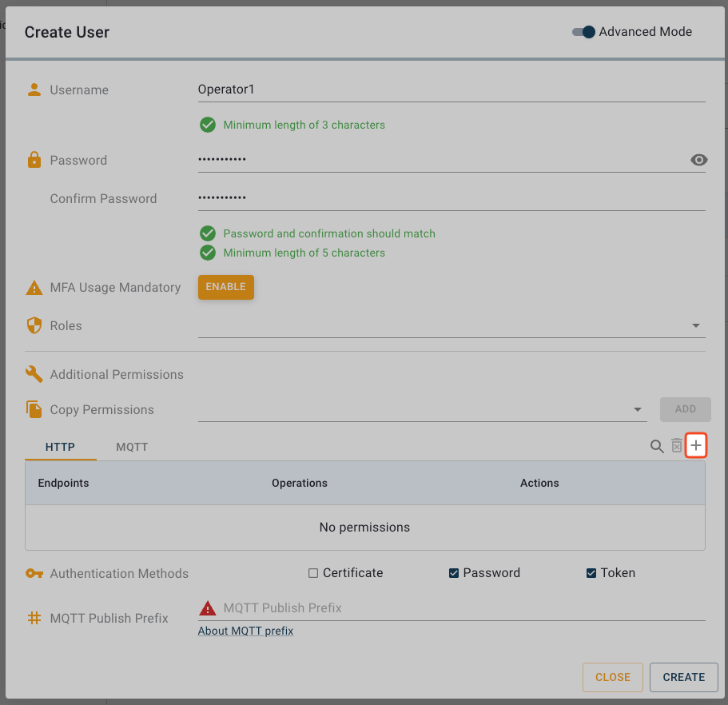Switch to the MQTT tab

[132, 447]
